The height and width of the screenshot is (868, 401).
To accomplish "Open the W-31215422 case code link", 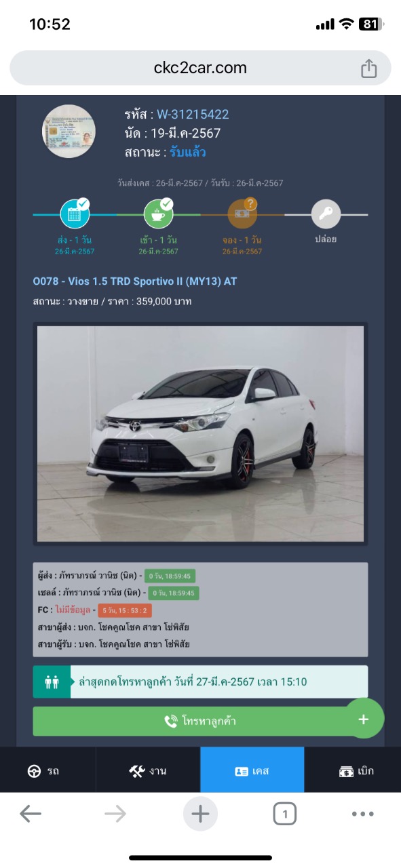I will [x=193, y=115].
